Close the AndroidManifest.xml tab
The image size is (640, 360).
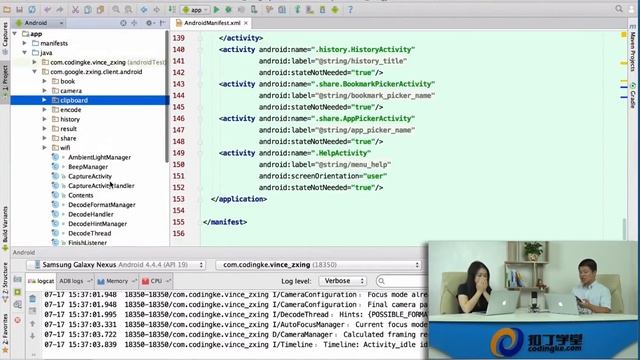coord(246,23)
